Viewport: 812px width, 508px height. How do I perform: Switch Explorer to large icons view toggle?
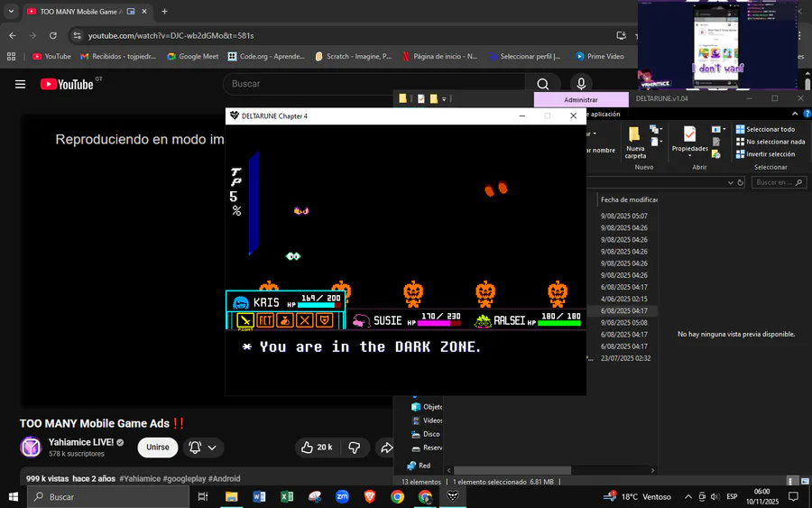point(805,482)
